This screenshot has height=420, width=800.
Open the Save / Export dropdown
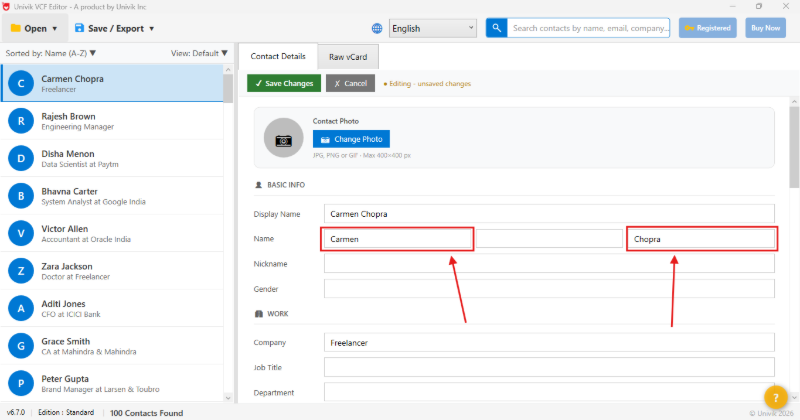(114, 29)
